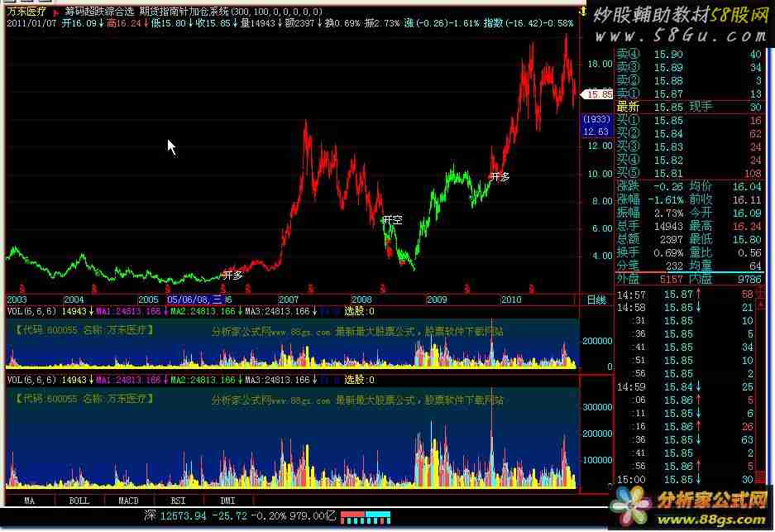Viewport: 775px width, 532px height.
Task: Select the RSI indicator tab
Action: 178,501
